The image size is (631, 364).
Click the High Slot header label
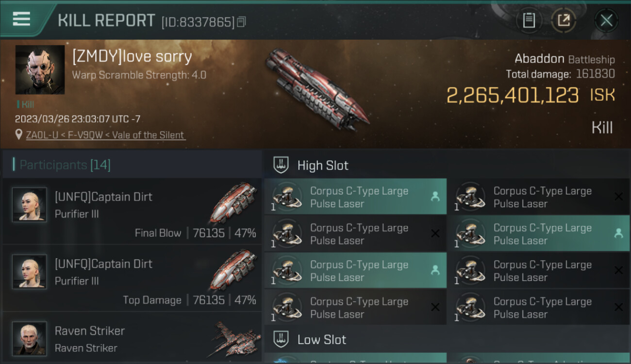pos(323,165)
